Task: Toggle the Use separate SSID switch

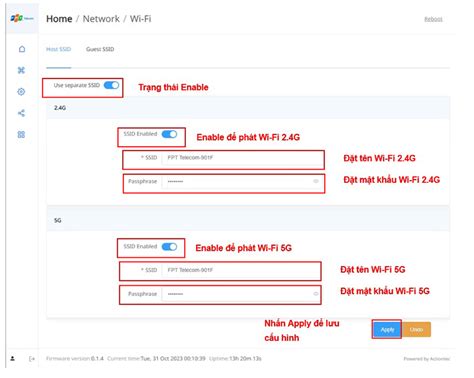Action: [111, 85]
